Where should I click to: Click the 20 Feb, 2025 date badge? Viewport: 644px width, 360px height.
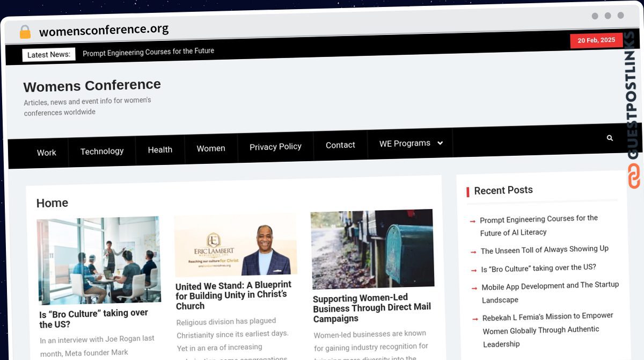[596, 40]
